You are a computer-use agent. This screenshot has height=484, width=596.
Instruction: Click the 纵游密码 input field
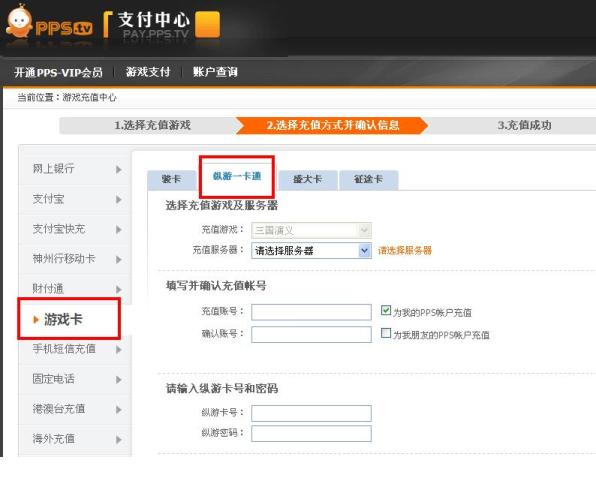[311, 433]
